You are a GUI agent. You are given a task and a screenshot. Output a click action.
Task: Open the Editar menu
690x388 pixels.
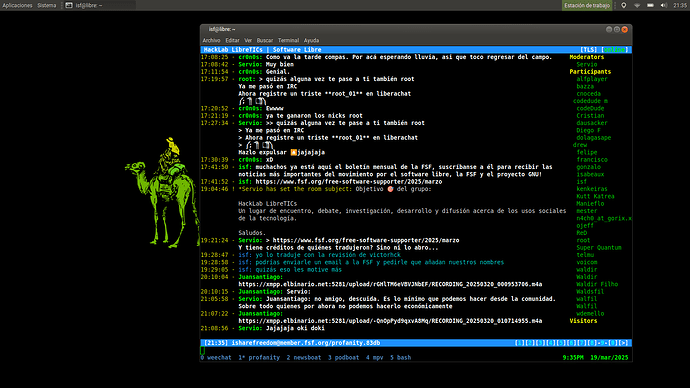click(x=232, y=40)
